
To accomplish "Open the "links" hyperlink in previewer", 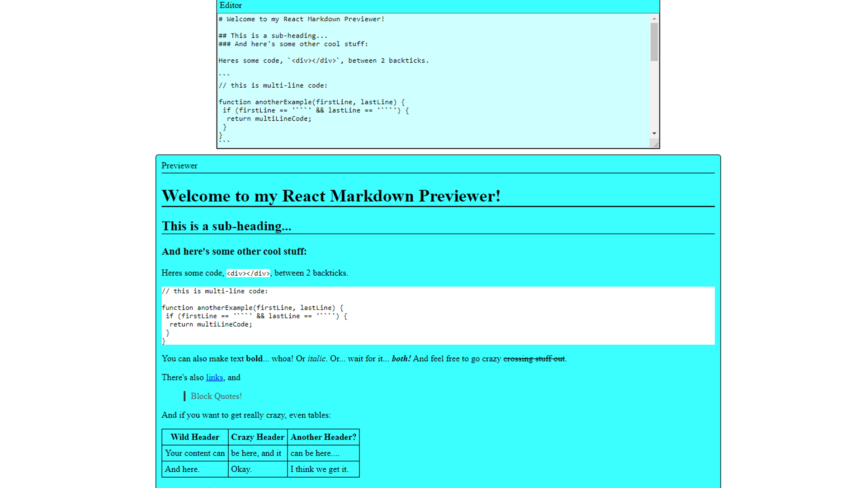I will click(214, 377).
